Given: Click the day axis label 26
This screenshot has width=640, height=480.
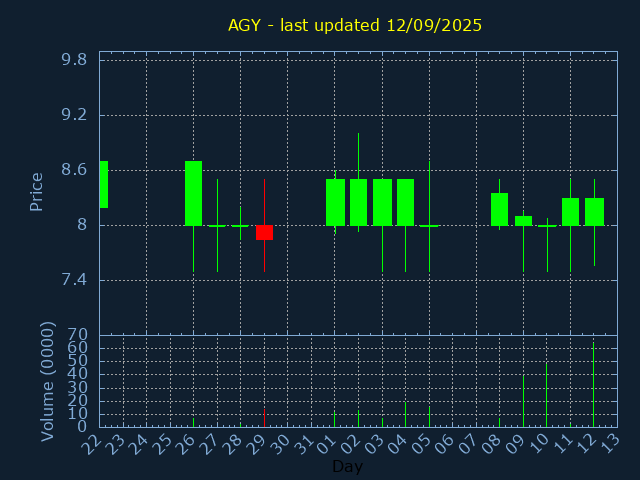Looking at the screenshot, I should (x=186, y=444).
